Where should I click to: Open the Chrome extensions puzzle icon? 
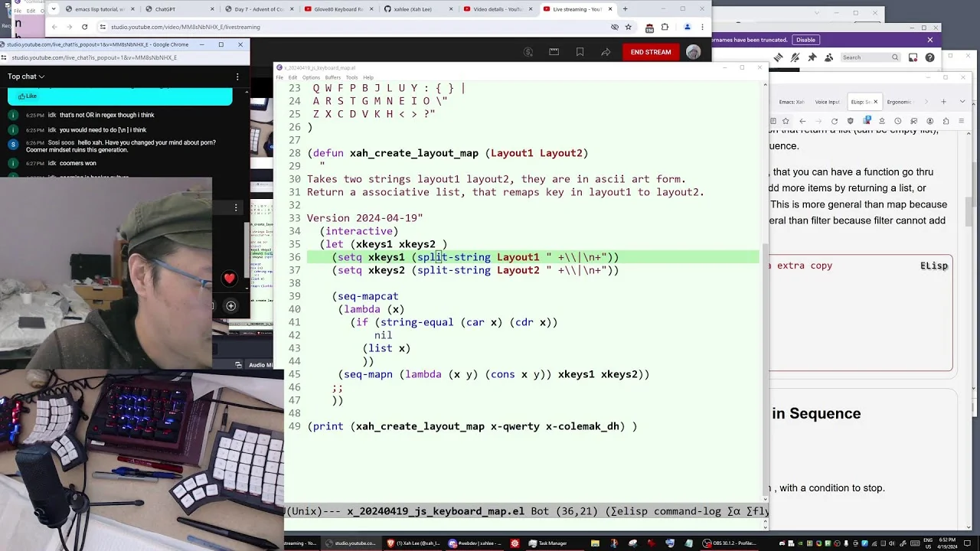[665, 27]
